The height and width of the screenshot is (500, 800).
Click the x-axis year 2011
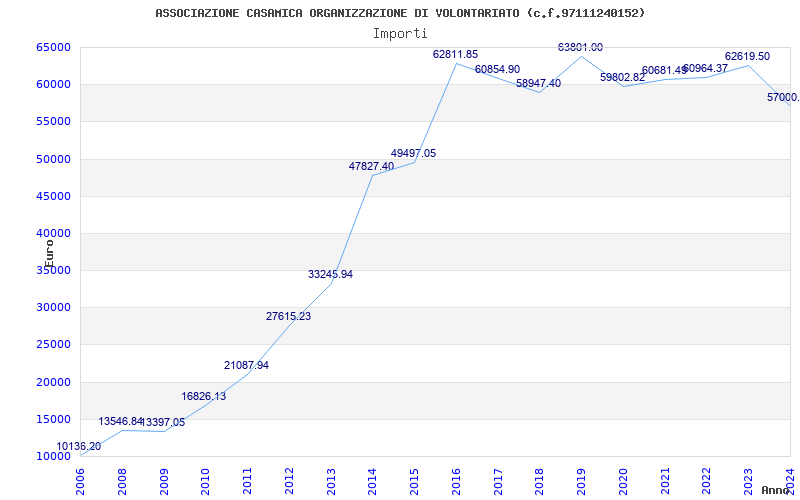pyautogui.click(x=247, y=481)
